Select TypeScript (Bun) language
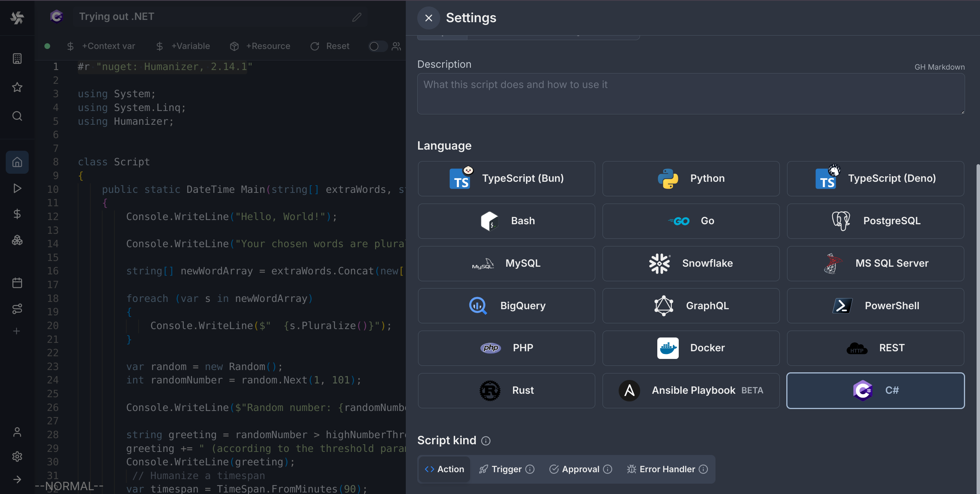The width and height of the screenshot is (980, 494). tap(506, 178)
